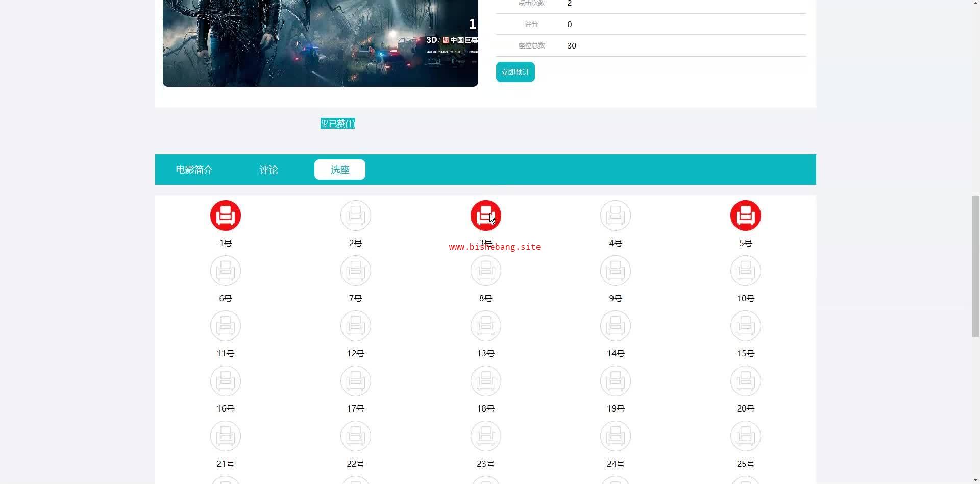Select seat 18号 icon
Viewport: 980px width, 484px height.
coord(486,381)
